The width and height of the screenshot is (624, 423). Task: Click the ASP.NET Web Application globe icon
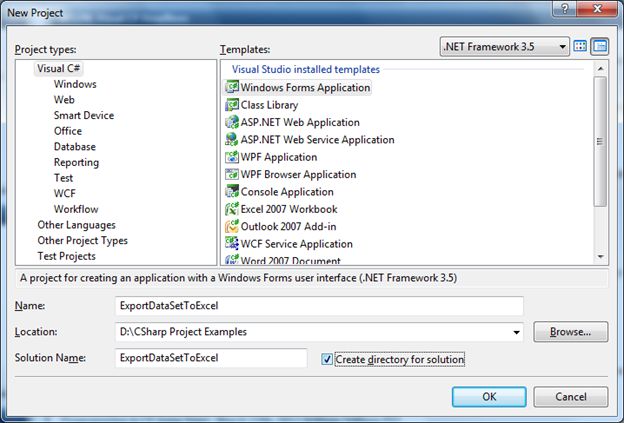click(x=232, y=122)
